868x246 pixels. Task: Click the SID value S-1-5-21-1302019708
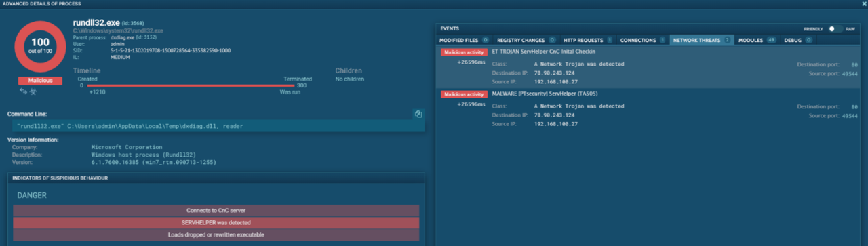(170, 51)
